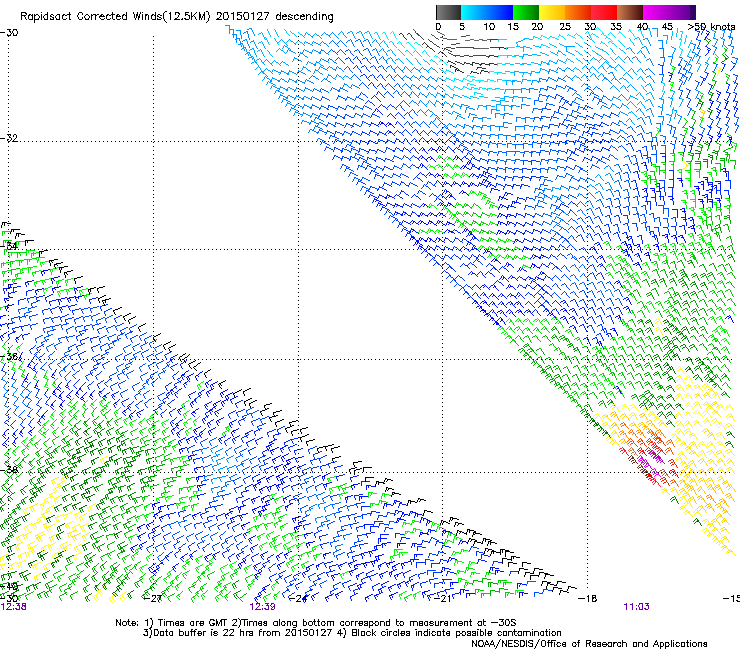Screen dimensions: 740x650
Task: Click the 'Times are GMT' note line
Action: click(x=316, y=623)
